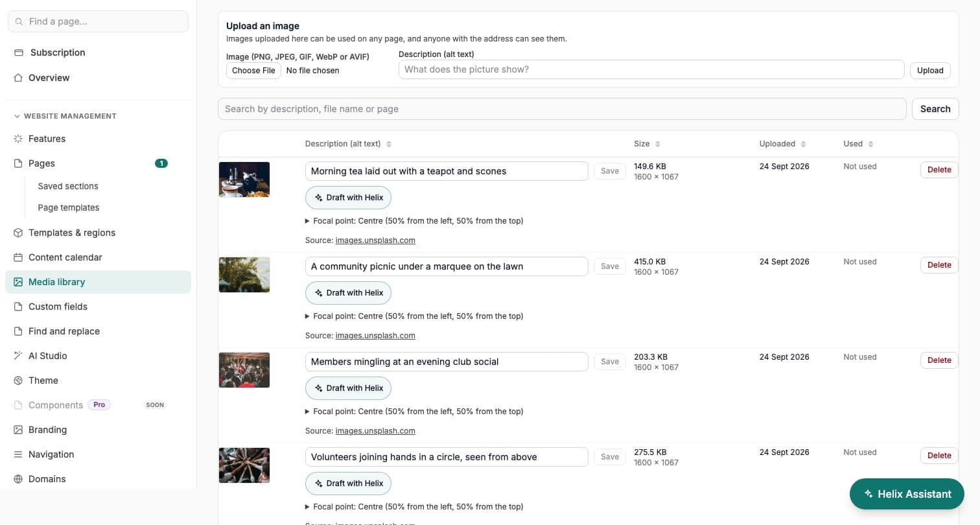Delete the community picnic image

click(x=939, y=265)
